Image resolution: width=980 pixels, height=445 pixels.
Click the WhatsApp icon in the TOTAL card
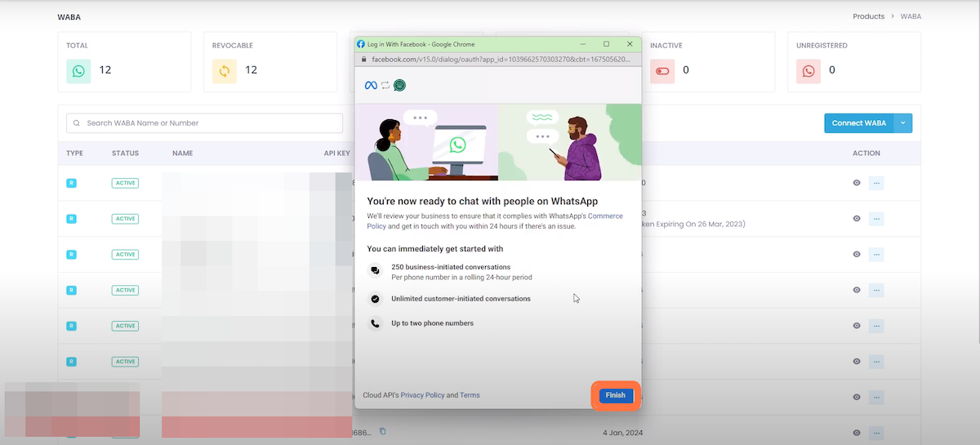click(x=78, y=71)
